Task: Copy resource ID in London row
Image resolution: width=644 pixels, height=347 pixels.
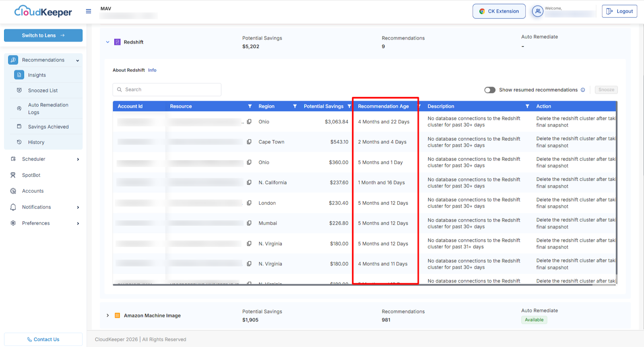Action: tap(249, 203)
